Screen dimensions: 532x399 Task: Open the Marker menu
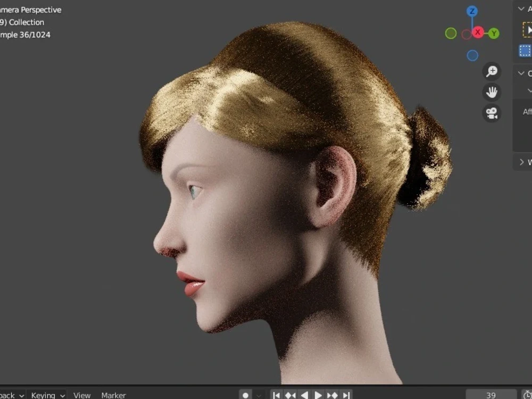(x=113, y=395)
